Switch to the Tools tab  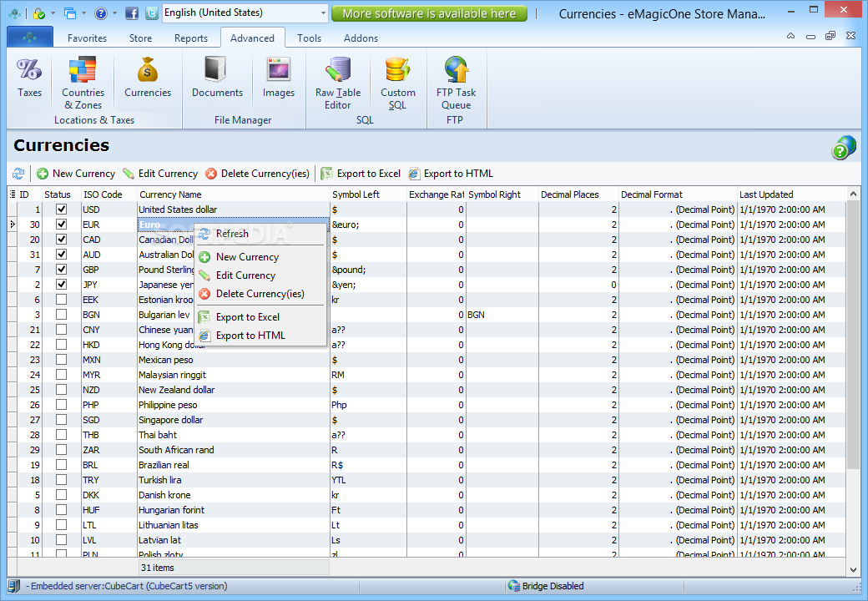[309, 38]
